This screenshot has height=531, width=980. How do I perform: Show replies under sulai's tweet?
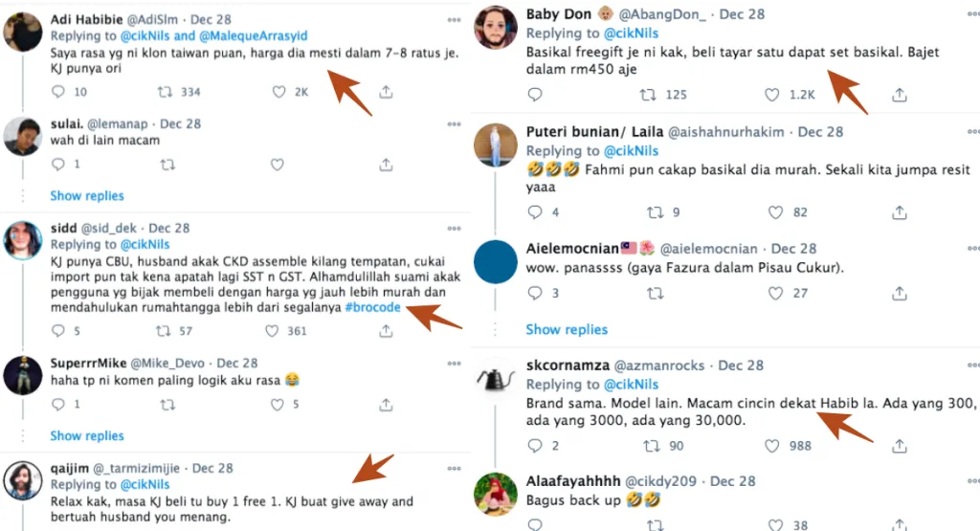click(x=87, y=196)
